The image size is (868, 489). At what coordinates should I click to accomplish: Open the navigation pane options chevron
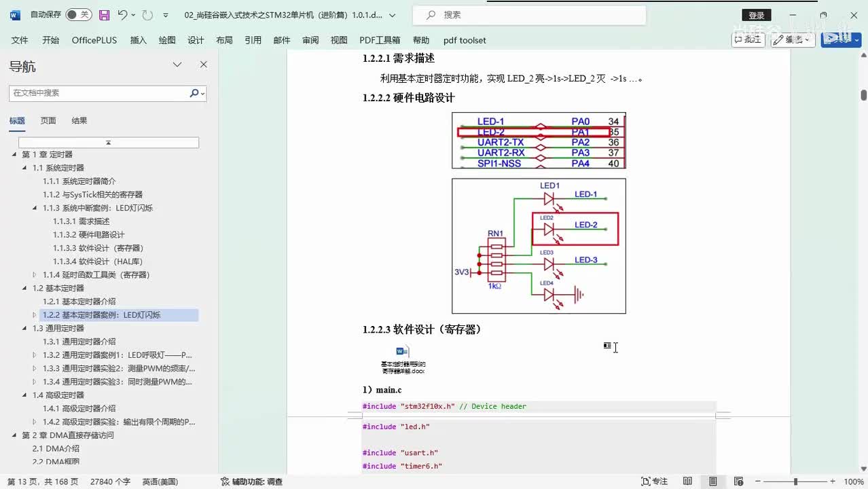[177, 65]
